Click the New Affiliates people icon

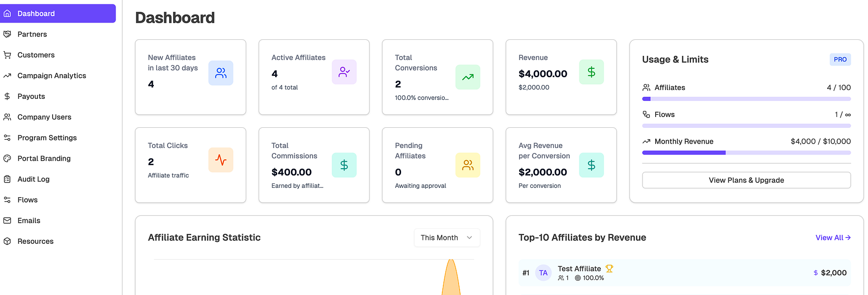pos(221,73)
